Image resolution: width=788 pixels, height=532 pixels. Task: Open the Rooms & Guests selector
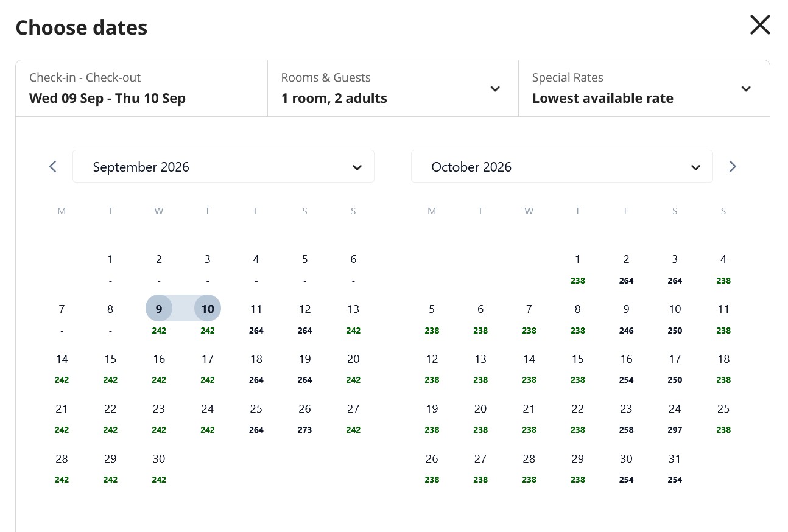393,88
